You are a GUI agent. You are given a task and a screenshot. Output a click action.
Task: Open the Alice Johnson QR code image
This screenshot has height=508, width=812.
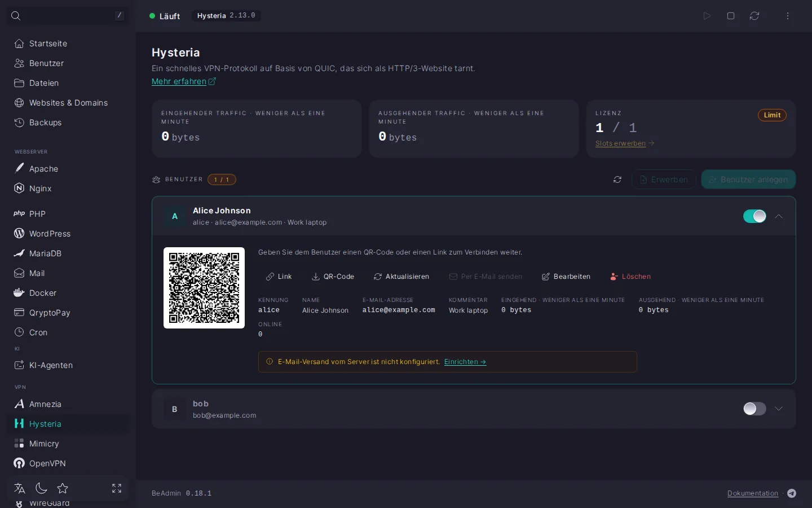click(x=204, y=288)
